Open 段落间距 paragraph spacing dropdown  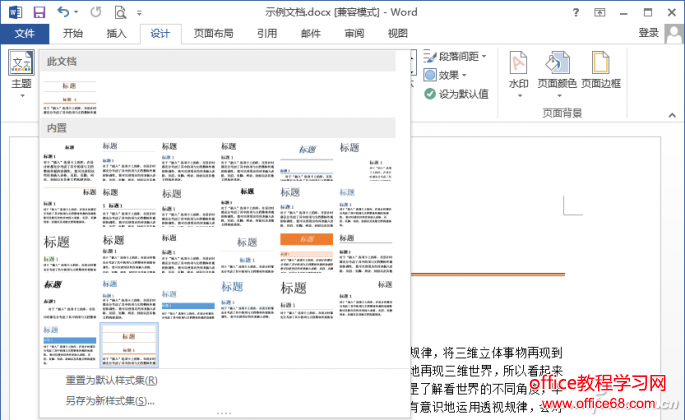pyautogui.click(x=455, y=56)
